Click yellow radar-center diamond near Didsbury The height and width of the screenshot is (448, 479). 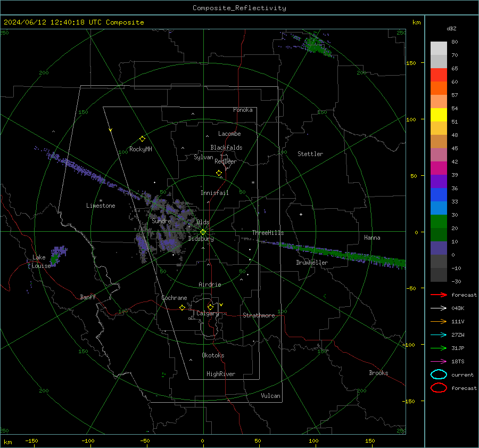(x=203, y=232)
